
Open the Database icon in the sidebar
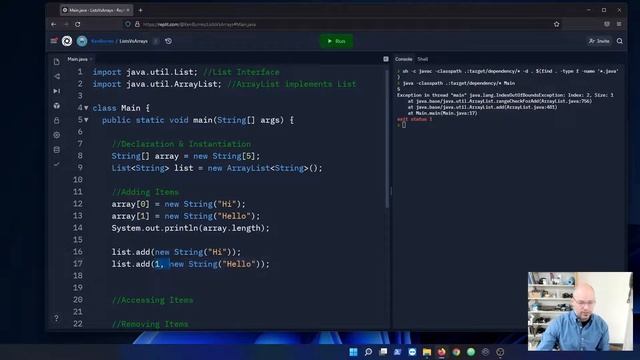pos(56,150)
